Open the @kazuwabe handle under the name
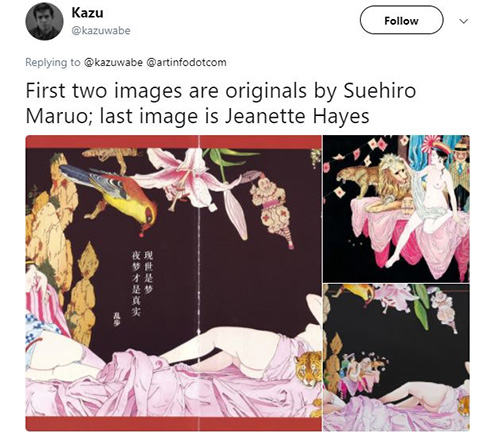The image size is (480, 441). (x=101, y=31)
